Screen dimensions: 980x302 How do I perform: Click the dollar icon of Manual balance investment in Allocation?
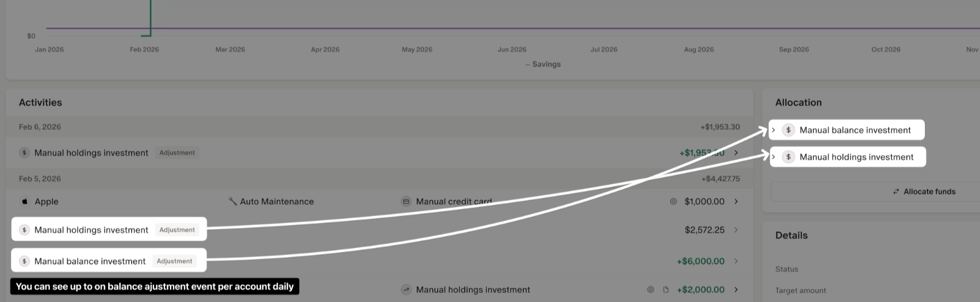[788, 130]
